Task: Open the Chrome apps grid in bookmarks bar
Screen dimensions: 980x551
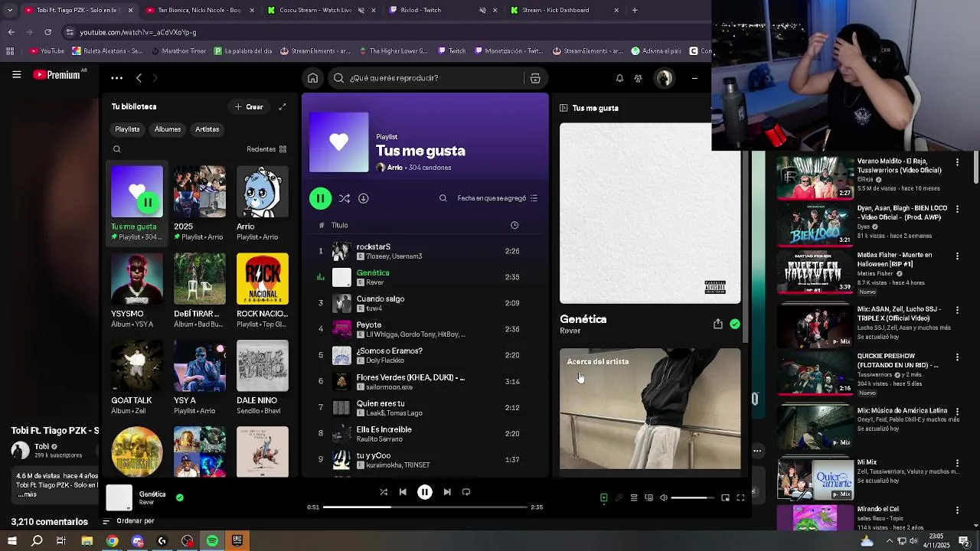Action: (10, 51)
